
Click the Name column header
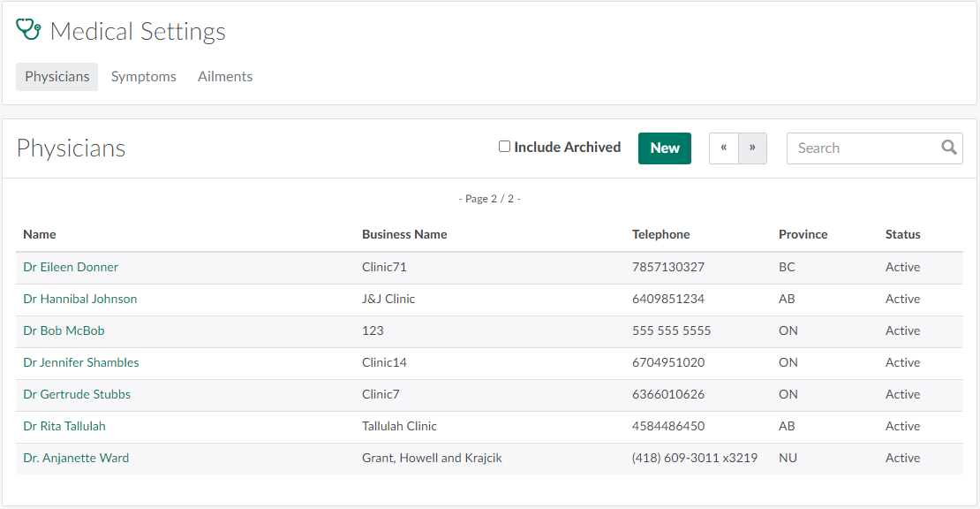coord(40,234)
